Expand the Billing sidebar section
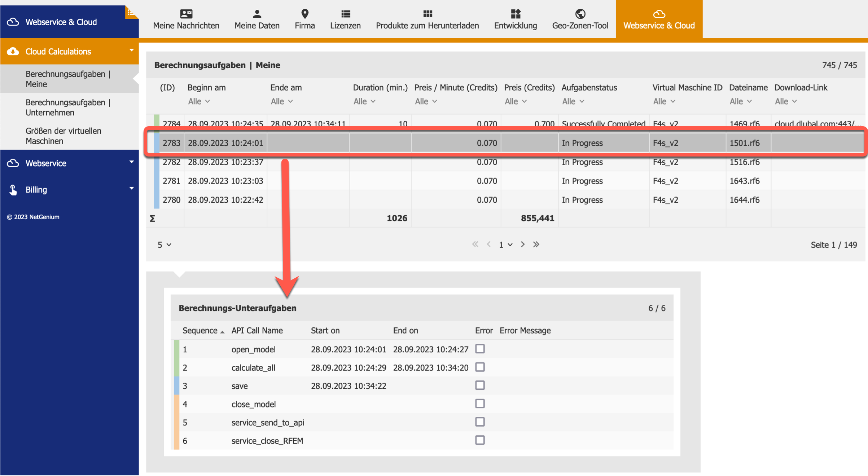This screenshot has width=868, height=476. 69,189
